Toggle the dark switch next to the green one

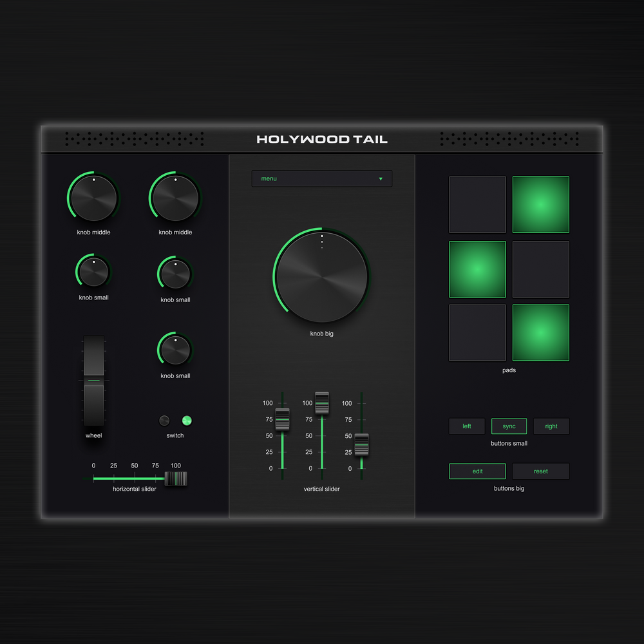coord(164,420)
